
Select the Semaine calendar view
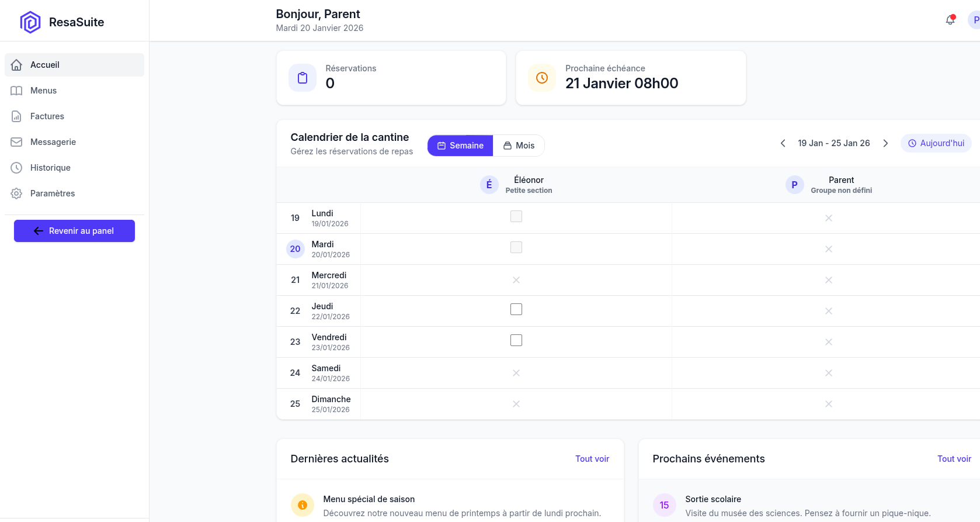(x=460, y=146)
